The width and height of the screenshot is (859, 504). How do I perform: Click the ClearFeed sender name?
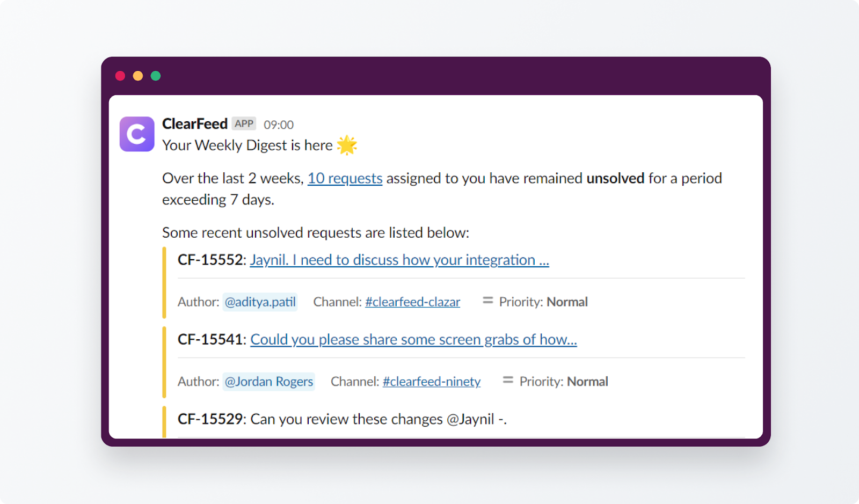(x=195, y=123)
